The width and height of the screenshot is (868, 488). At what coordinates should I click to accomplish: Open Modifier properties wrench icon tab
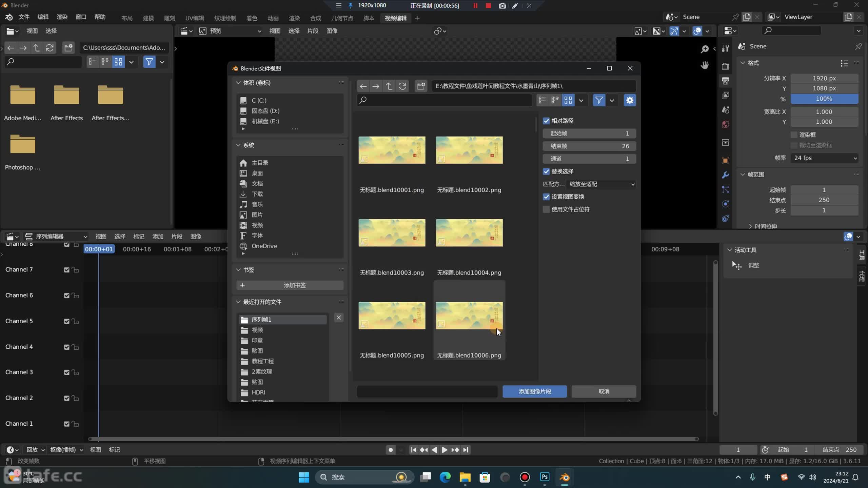726,175
